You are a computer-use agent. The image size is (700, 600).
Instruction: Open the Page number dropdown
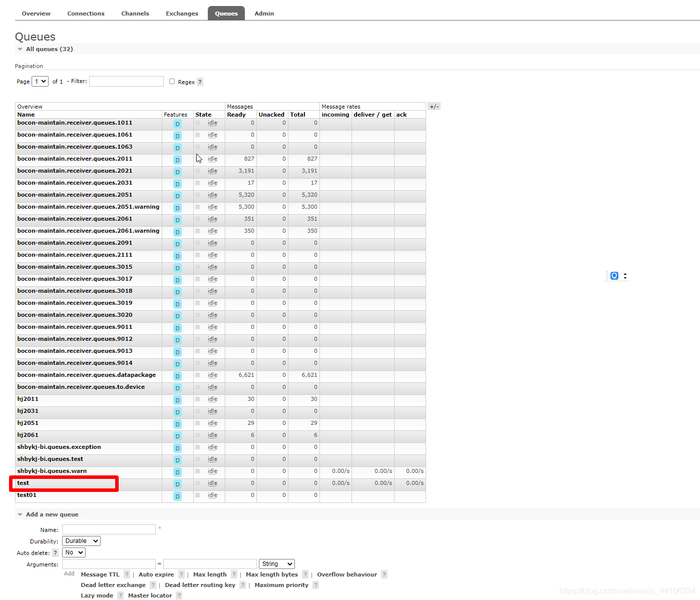[40, 81]
